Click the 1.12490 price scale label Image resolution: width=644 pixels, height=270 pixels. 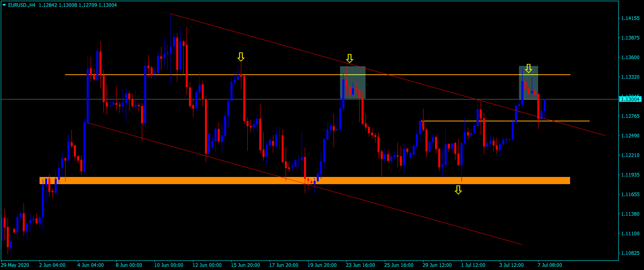click(630, 136)
